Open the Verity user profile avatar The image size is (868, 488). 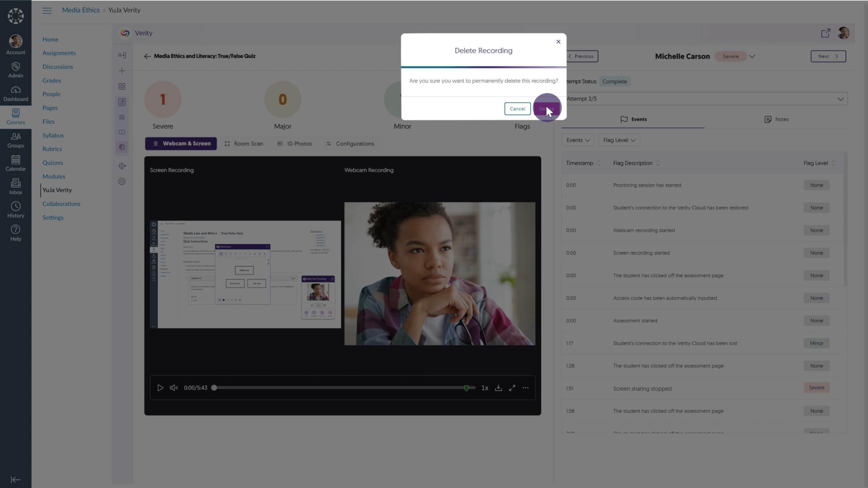pos(843,33)
